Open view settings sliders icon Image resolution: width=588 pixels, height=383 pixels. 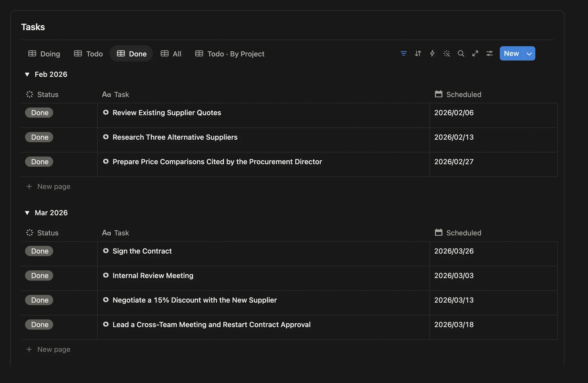coord(489,53)
